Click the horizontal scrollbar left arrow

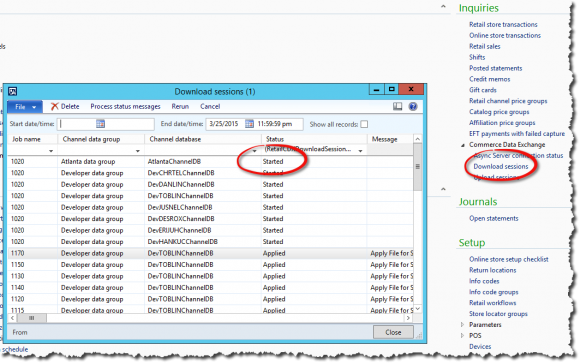click(13, 318)
